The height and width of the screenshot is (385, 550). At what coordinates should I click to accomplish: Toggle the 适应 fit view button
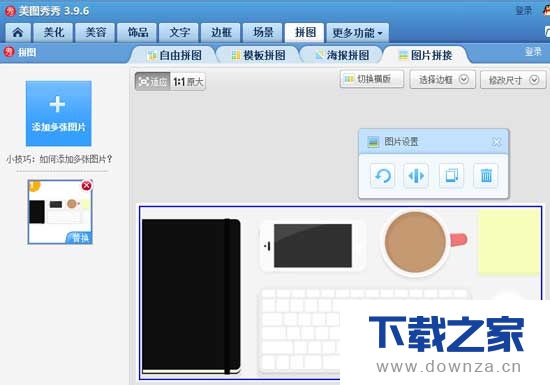(153, 81)
